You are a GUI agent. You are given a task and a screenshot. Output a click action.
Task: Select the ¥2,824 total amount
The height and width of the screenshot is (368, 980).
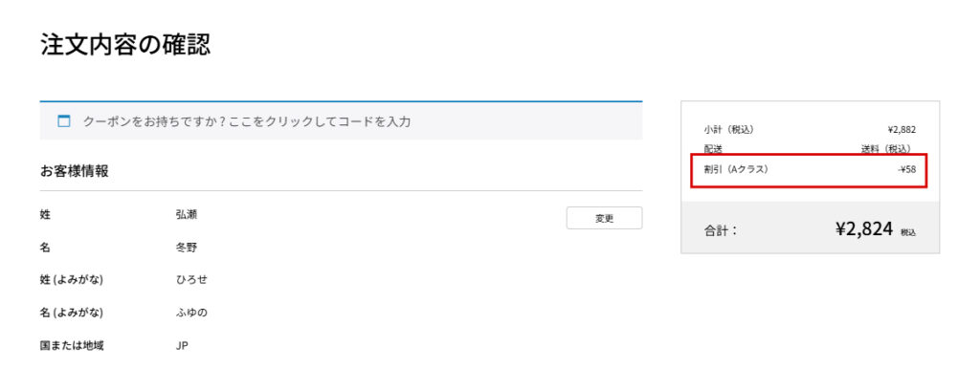tap(864, 229)
